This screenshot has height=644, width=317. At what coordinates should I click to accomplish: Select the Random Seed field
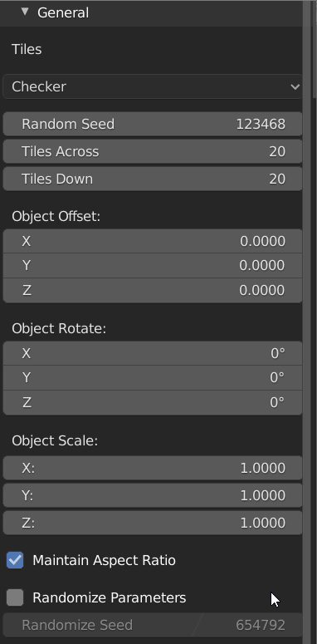tap(153, 124)
